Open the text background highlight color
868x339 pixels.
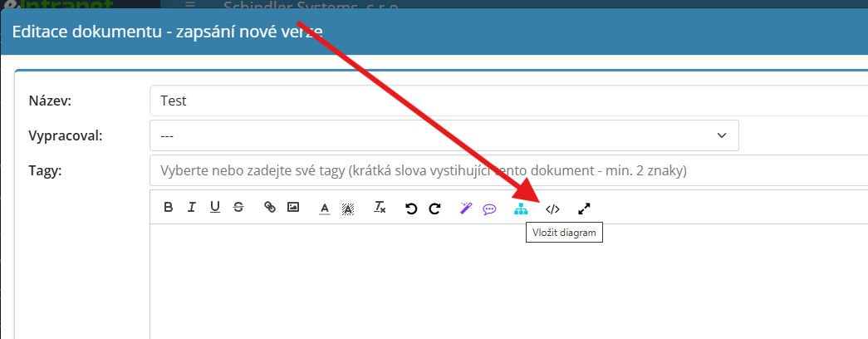348,209
